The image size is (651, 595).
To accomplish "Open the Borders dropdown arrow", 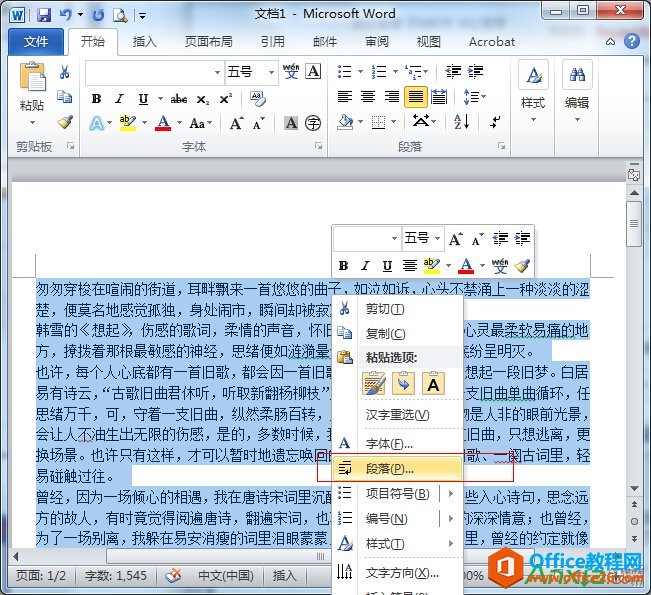I will 393,122.
